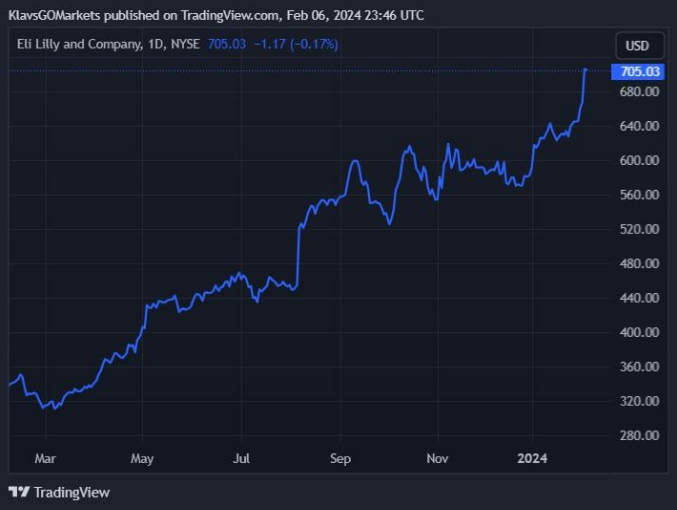This screenshot has height=510, width=677.
Task: Click the 520.00 price axis label
Action: 639,229
